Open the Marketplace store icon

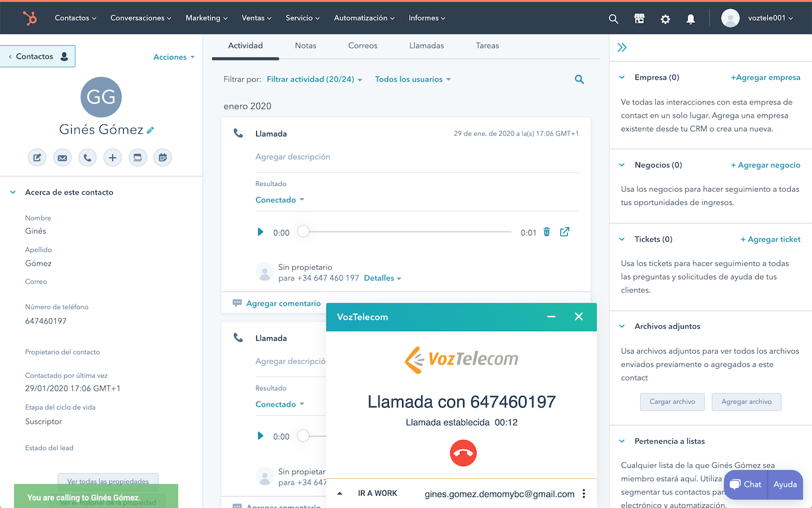pyautogui.click(x=639, y=18)
